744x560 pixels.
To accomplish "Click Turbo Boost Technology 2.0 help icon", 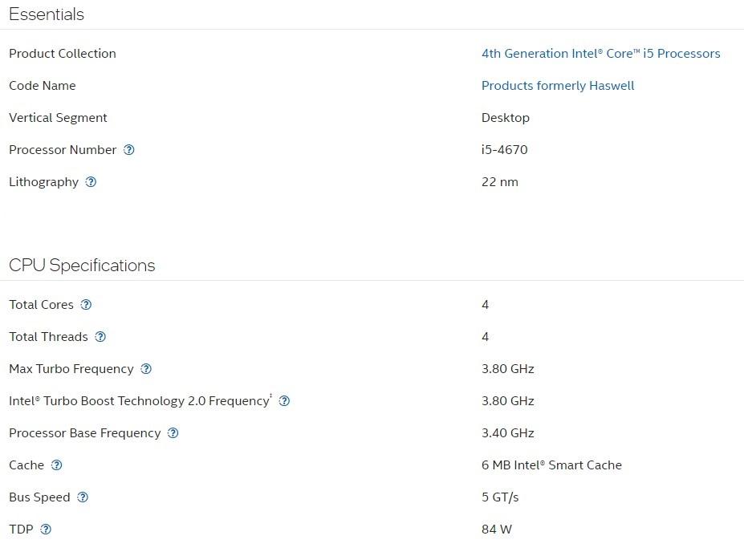I will pos(284,401).
